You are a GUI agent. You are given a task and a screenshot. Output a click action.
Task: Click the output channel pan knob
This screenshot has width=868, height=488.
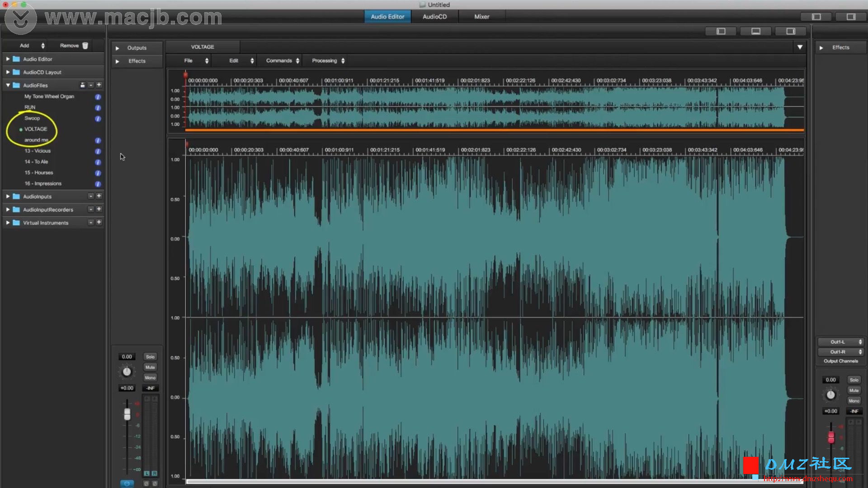831,395
